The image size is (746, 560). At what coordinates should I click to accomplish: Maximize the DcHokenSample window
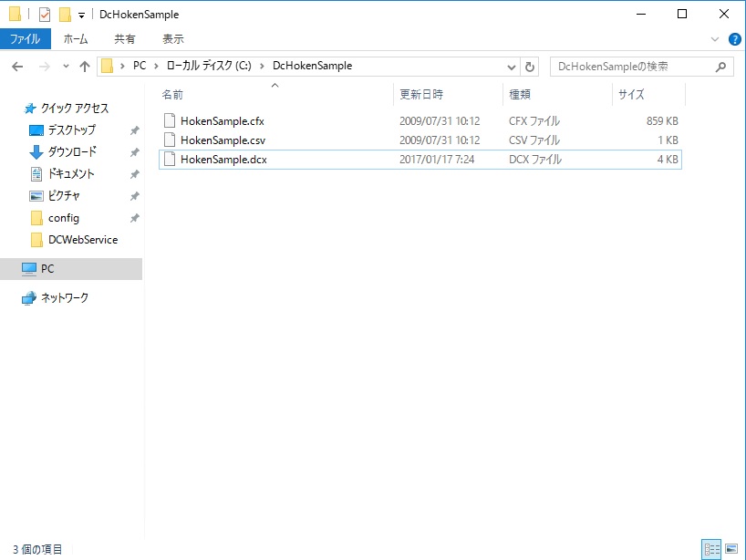(682, 14)
